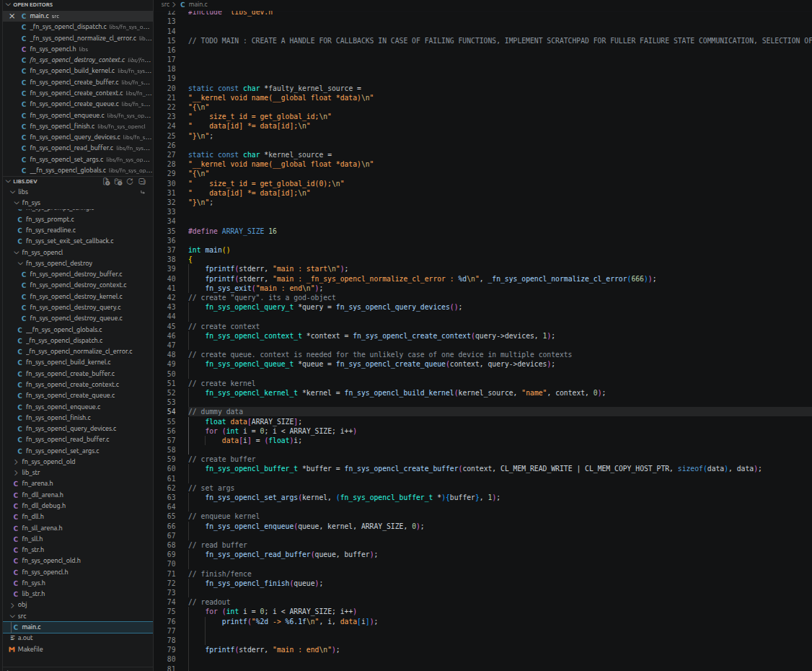Collapse the libs folder

click(x=12, y=192)
